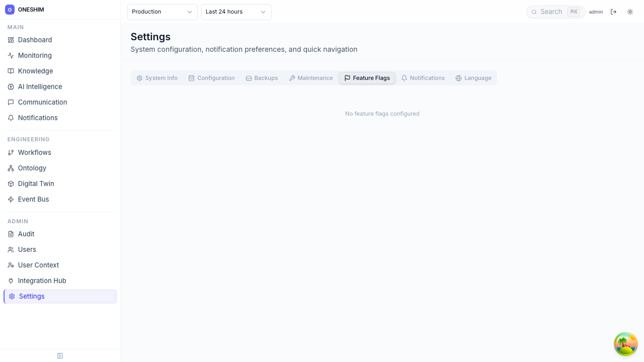Screen dimensions: 644x362
Task: Go to Dashboard in sidebar
Action: [35, 40]
